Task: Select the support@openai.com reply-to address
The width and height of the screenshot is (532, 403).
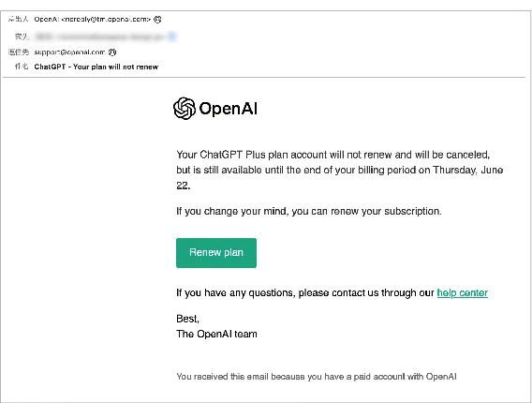Action: (69, 52)
